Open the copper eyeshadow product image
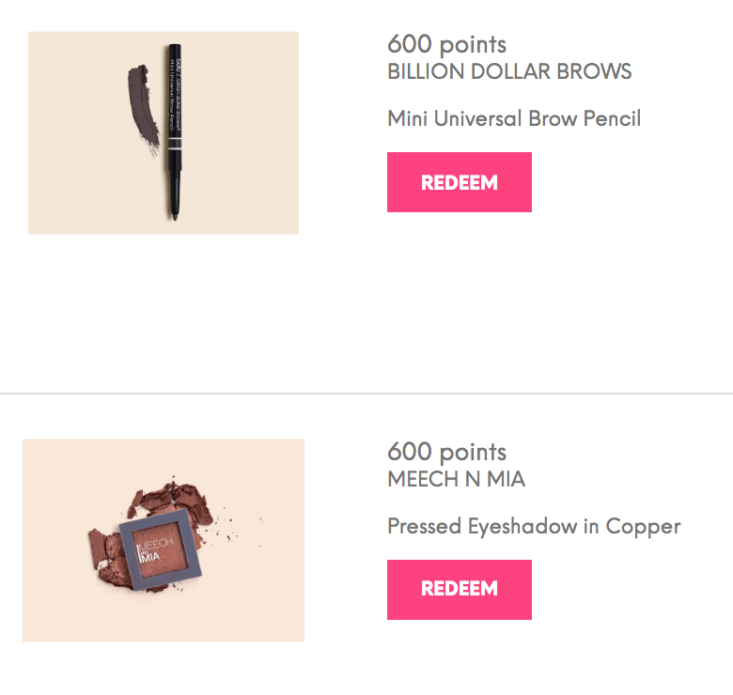 click(164, 540)
